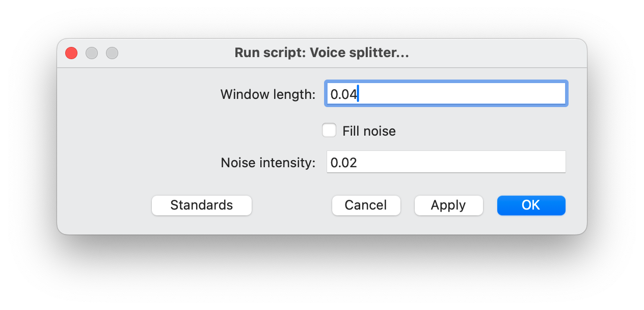
Task: Confirm the settings with OK
Action: click(531, 205)
